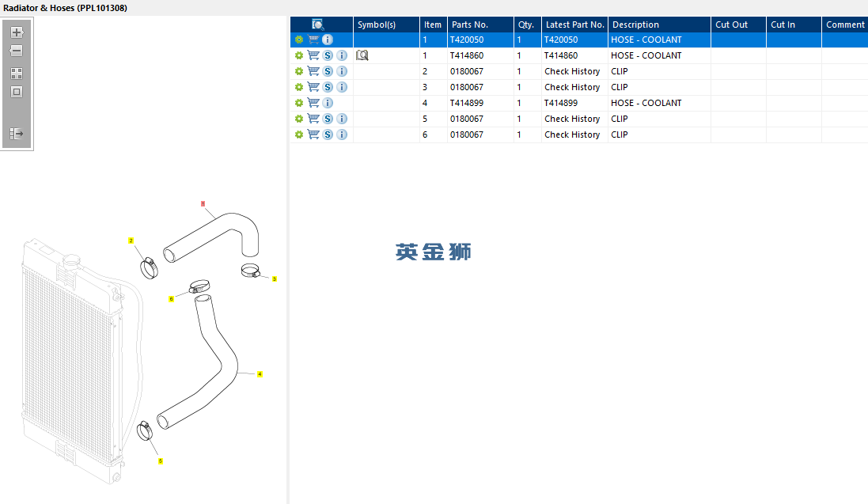This screenshot has height=504, width=868.
Task: Select HOSE - COOLANT description in T414899 row
Action: (646, 103)
